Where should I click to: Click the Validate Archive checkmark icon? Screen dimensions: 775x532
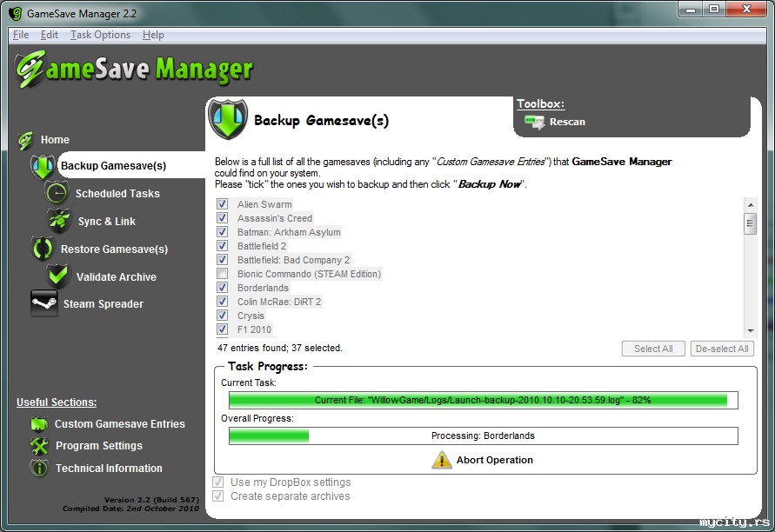tap(58, 276)
